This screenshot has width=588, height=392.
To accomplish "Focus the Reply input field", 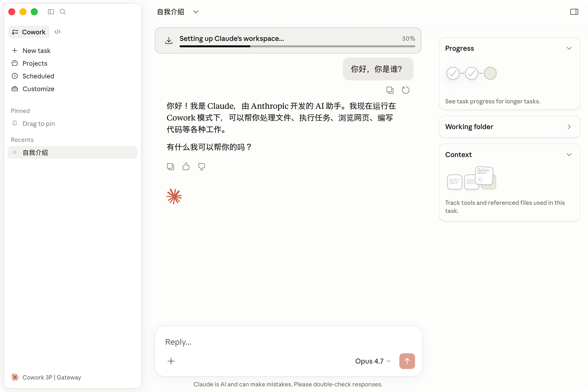I will (289, 342).
